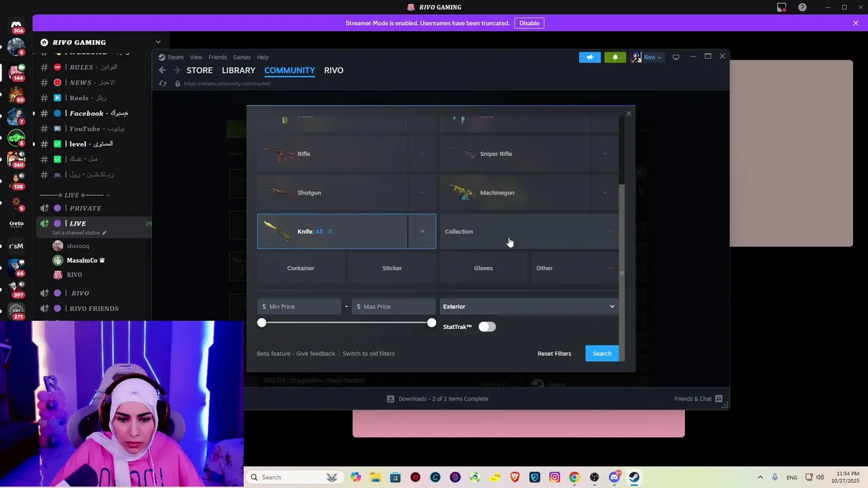Click the Reset Filters button
The height and width of the screenshot is (488, 868).
tap(554, 353)
